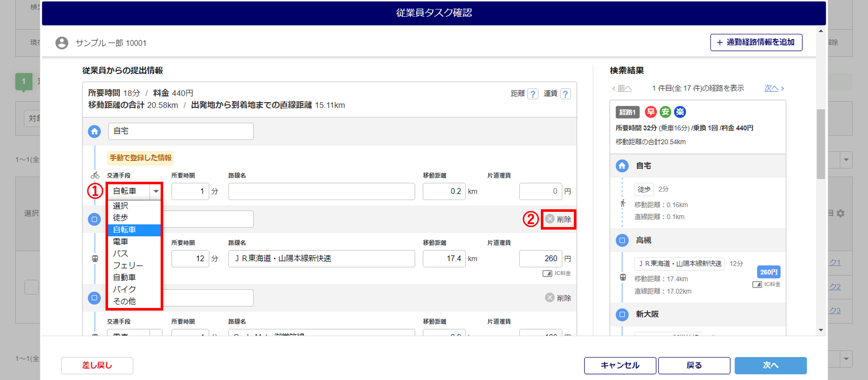Viewport: 868px width, 380px height.
Task: Choose その他 from the transport list
Action: pyautogui.click(x=134, y=301)
